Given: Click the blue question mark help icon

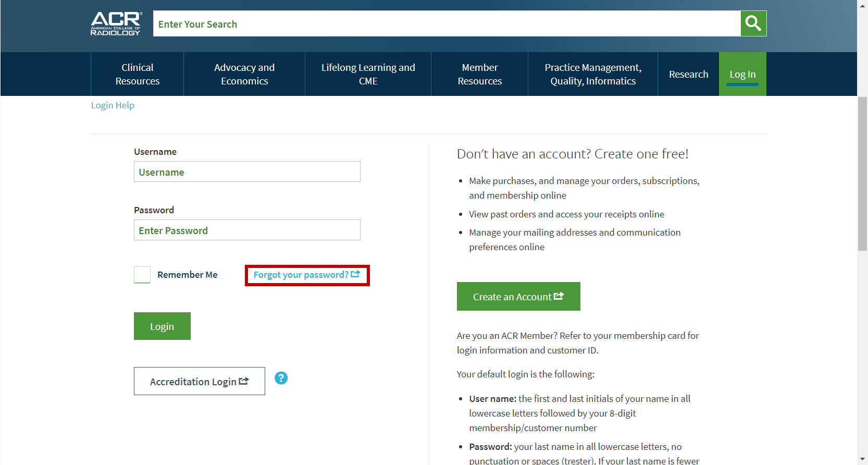Looking at the screenshot, I should pos(281,378).
